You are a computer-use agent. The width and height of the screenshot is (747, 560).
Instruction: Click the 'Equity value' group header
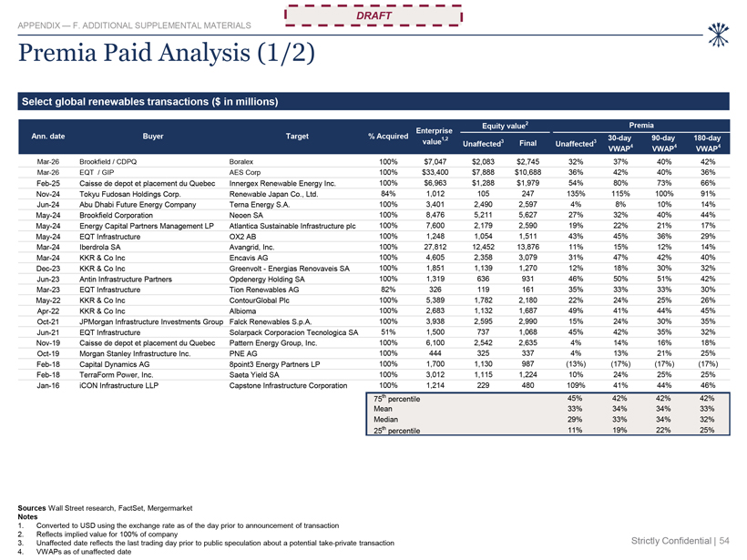coord(505,126)
